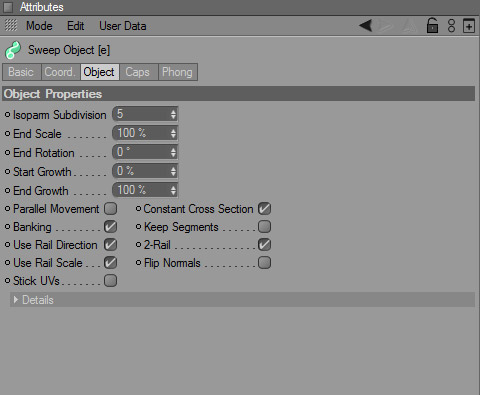Switch to the Caps tab
The width and height of the screenshot is (480, 395).
click(138, 72)
